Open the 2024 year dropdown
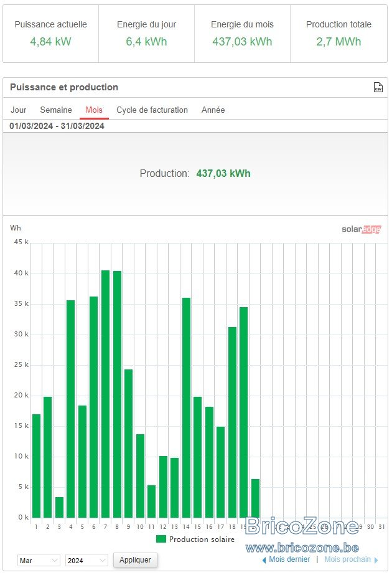392x575 pixels. point(86,560)
